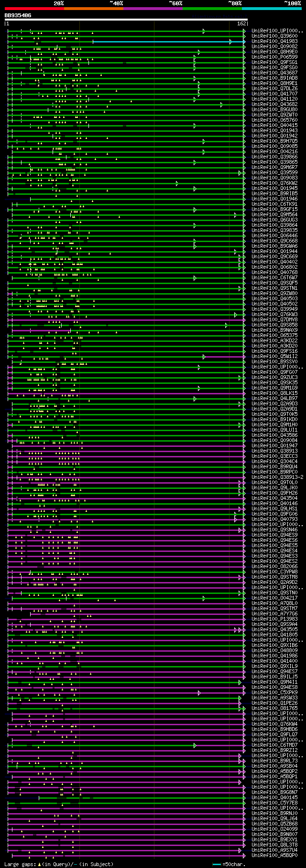Screen dimensions: 306x868
Task: Select the purple ~60% legend segment
Action: pyautogui.click(x=153, y=9)
